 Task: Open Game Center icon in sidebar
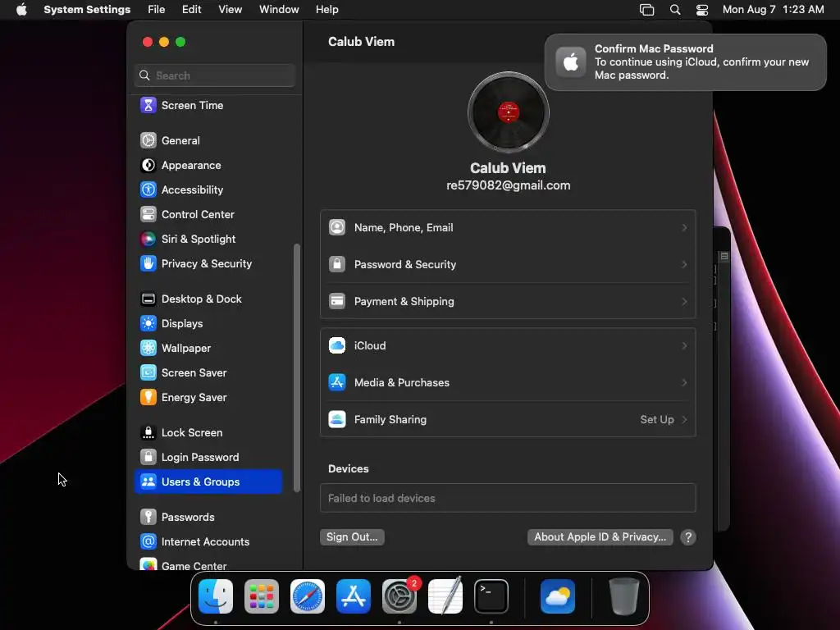tap(148, 564)
